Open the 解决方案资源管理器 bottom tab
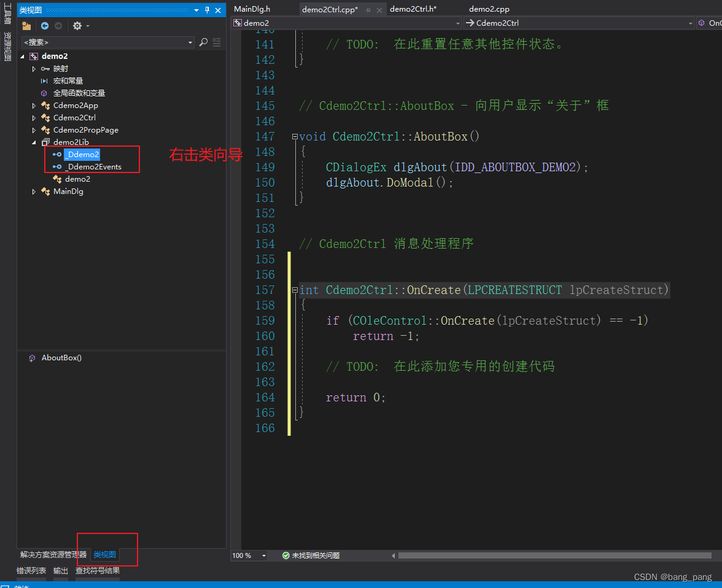The image size is (722, 588). [x=54, y=554]
